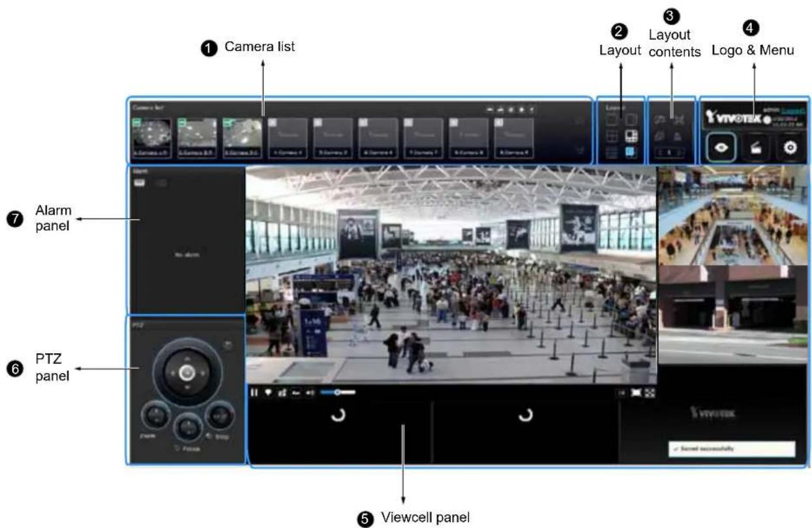Go to previous layout page

[x=659, y=153]
